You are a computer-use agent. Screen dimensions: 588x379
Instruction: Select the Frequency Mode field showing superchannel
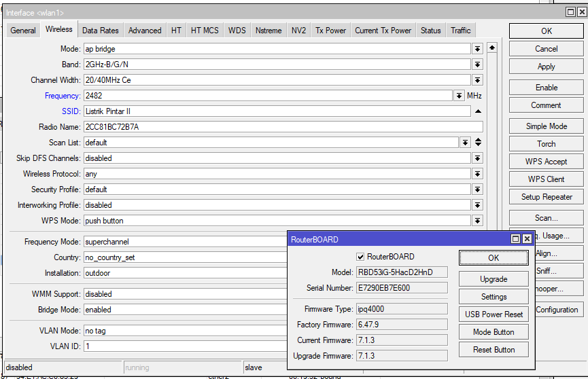coord(186,242)
